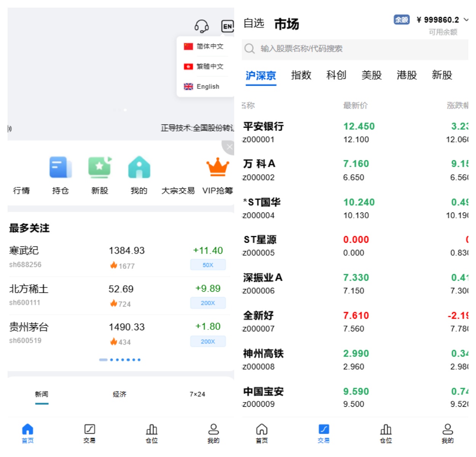The image size is (476, 457).
Task: Open the 新股 new stocks shortcut icon
Action: 100,168
